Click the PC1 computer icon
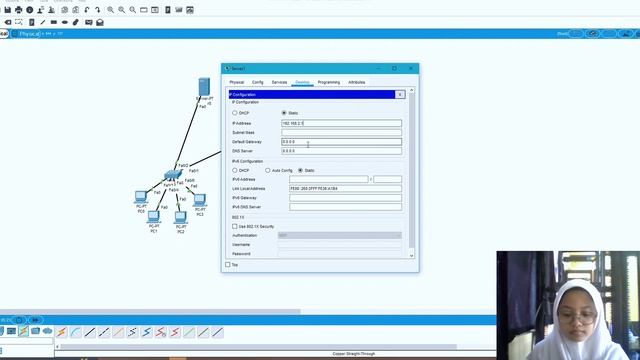 click(153, 217)
